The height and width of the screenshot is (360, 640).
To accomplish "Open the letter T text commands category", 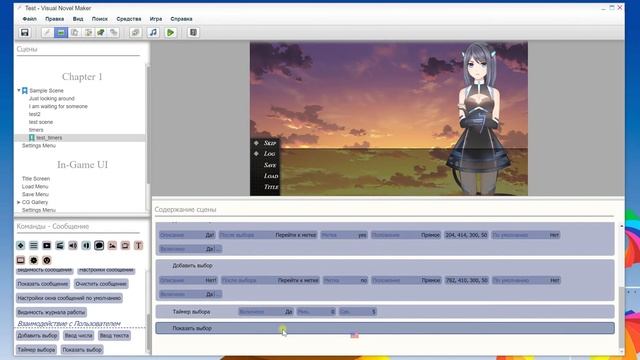I will coord(138,245).
